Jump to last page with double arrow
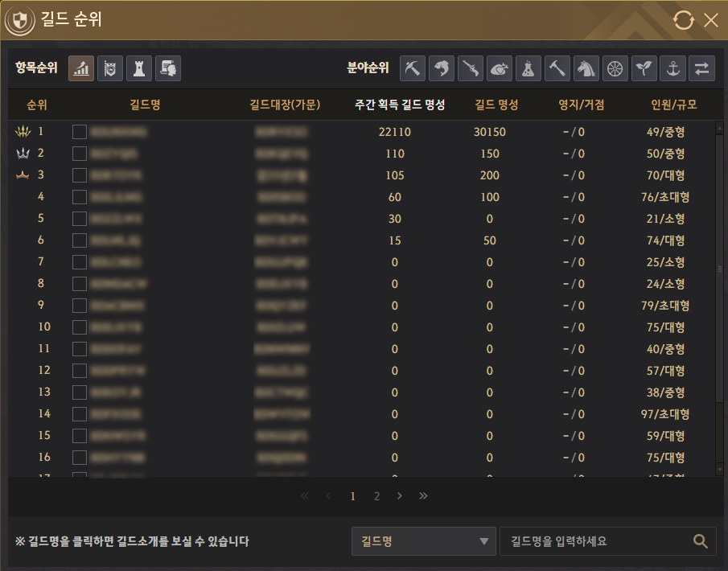728x571 pixels. coord(423,495)
